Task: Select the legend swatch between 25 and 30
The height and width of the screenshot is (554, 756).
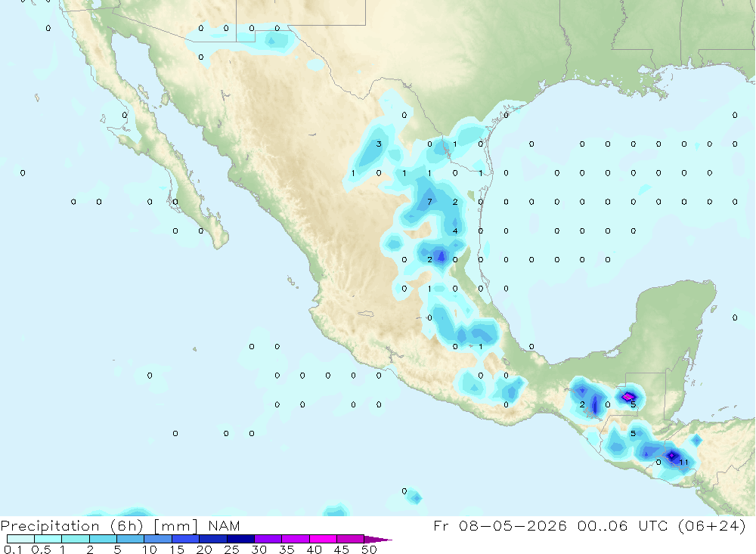Action: coord(240,539)
